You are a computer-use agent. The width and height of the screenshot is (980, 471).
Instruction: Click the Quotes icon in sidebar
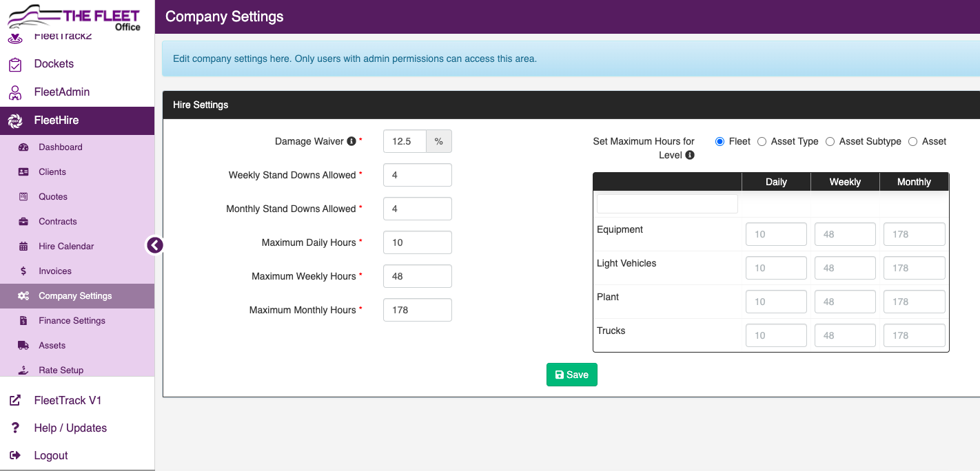pyautogui.click(x=23, y=197)
